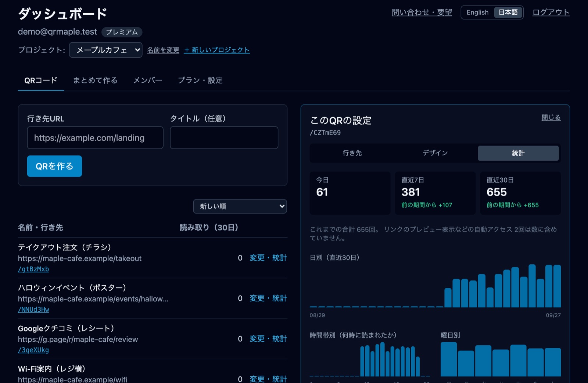This screenshot has height=383, width=588.
Task: Select the 統計 tab in QR settings
Action: click(518, 153)
